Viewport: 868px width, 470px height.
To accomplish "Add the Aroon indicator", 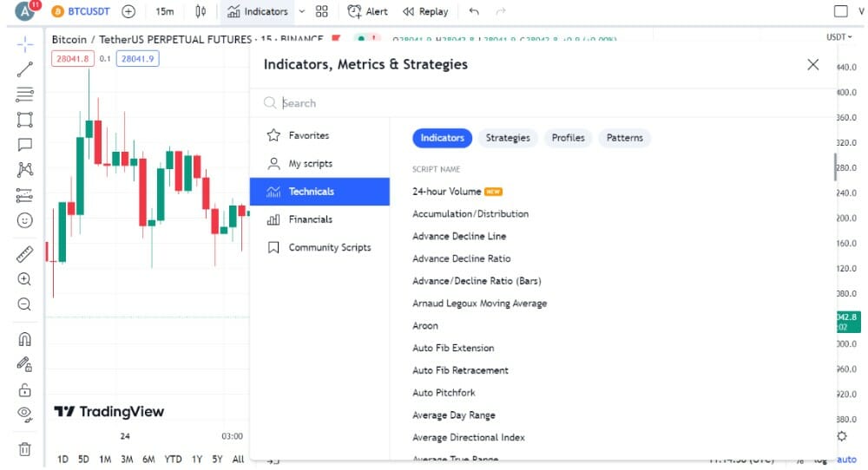I will pyautogui.click(x=425, y=326).
